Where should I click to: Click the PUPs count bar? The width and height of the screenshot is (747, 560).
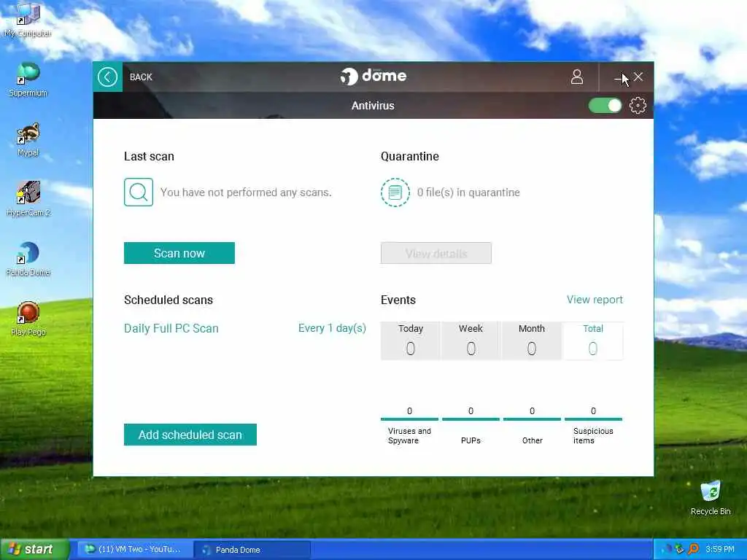click(x=471, y=419)
